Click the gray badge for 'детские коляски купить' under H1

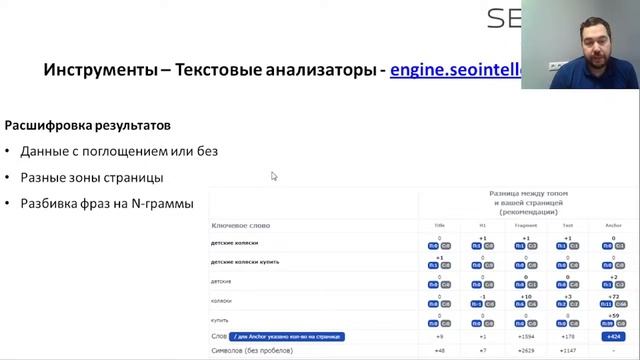[x=489, y=265]
